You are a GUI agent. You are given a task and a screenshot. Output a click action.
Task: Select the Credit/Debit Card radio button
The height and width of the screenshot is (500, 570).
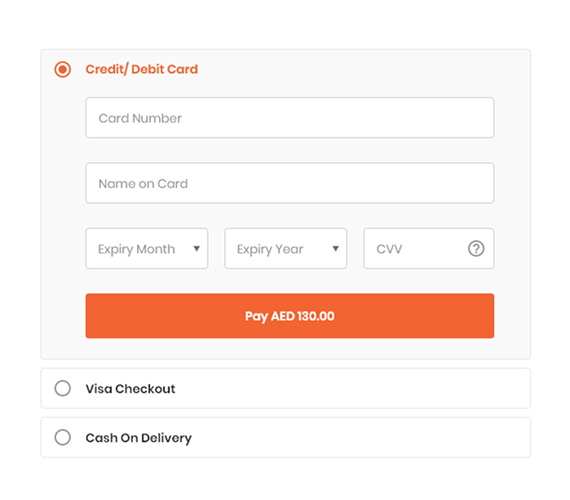point(63,69)
